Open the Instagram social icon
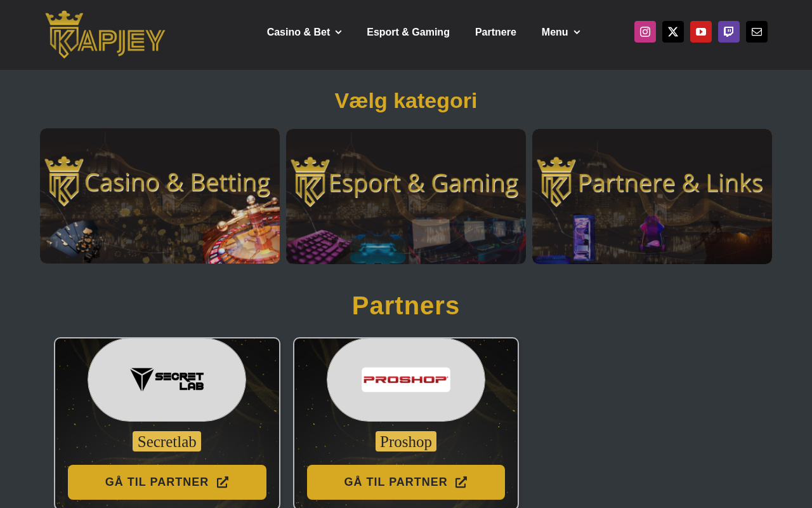The image size is (812, 508). coord(645,32)
